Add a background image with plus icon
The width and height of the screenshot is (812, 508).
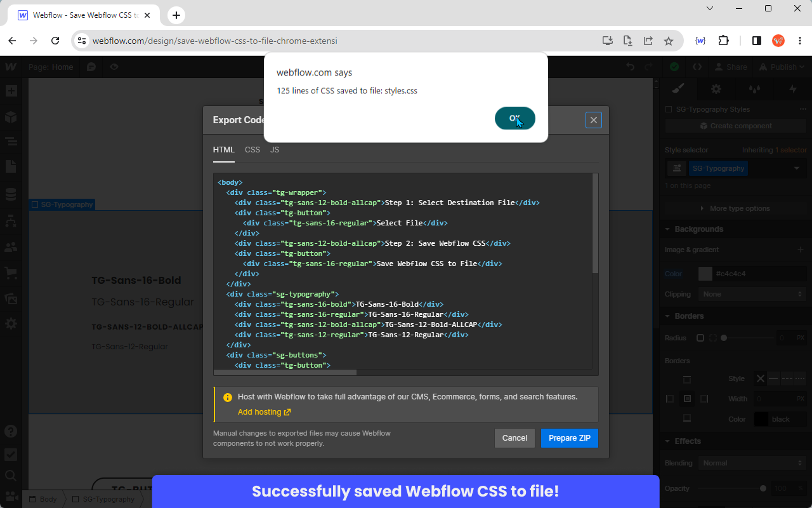(801, 250)
